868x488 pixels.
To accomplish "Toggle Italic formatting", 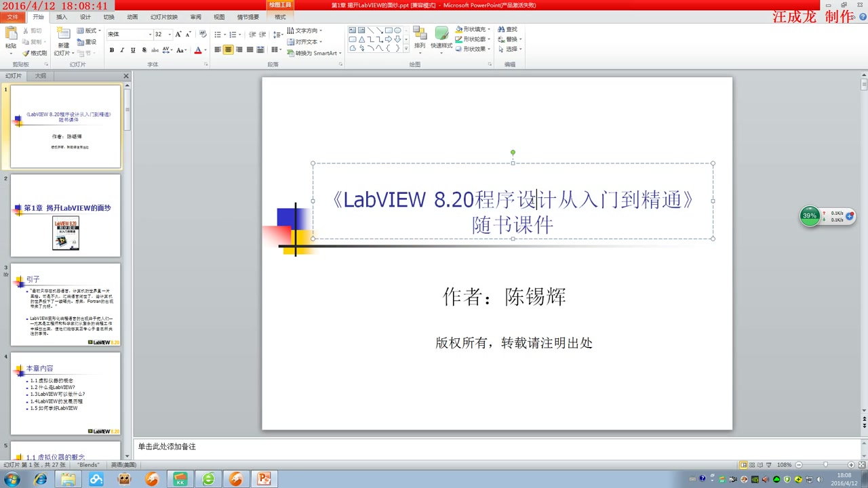I will point(122,50).
